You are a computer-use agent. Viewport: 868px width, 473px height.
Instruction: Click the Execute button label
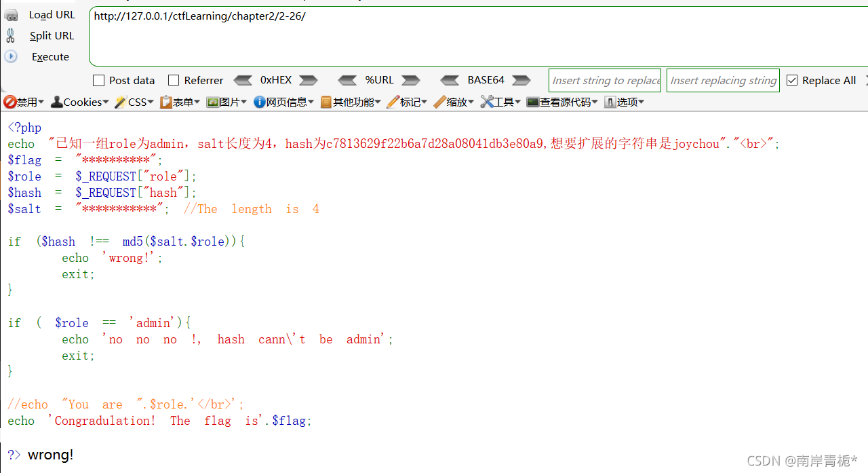pyautogui.click(x=50, y=57)
